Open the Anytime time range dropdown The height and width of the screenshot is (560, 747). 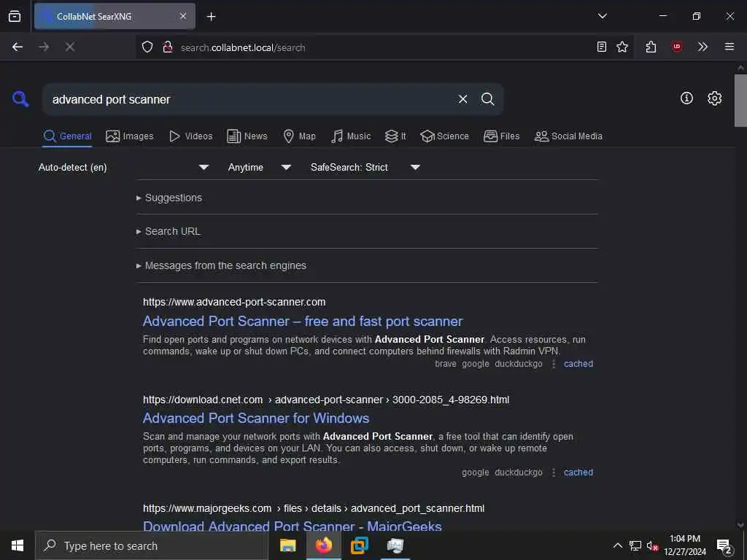pos(259,167)
